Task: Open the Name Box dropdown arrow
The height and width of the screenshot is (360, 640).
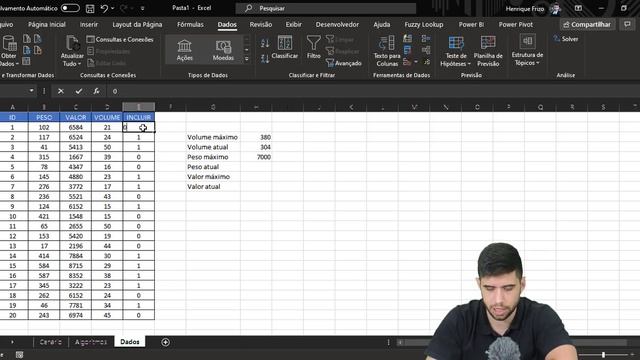Action: 31,91
